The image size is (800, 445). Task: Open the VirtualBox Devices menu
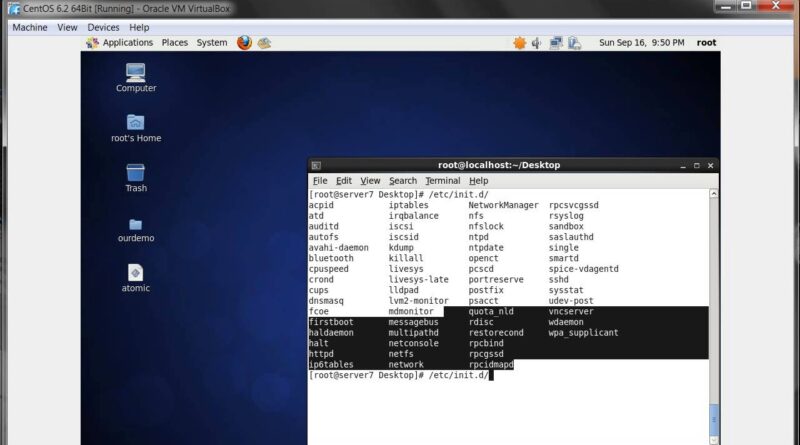103,27
